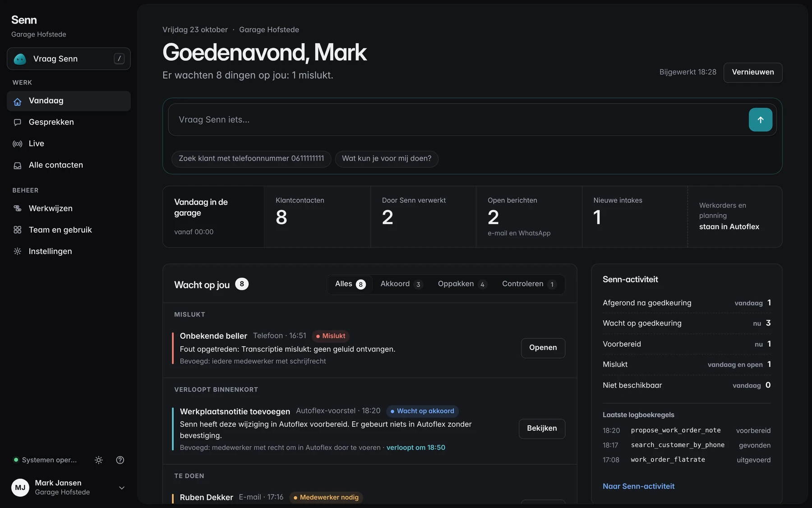
Task: Open help via the question mark icon
Action: 120,460
